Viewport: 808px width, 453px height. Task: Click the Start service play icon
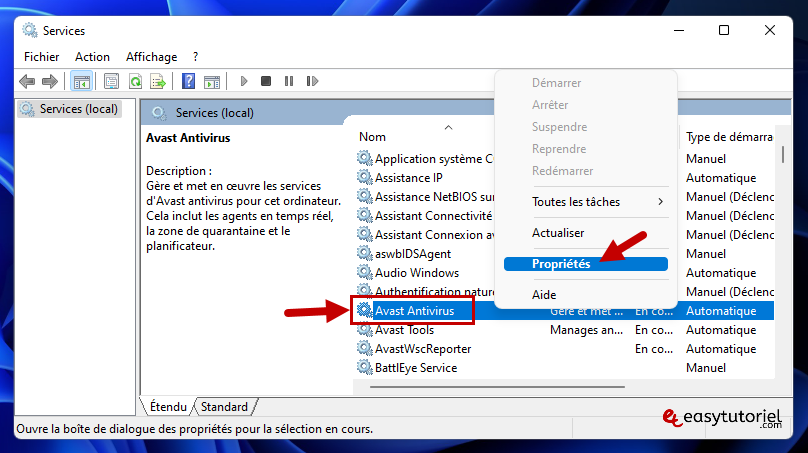pos(244,81)
